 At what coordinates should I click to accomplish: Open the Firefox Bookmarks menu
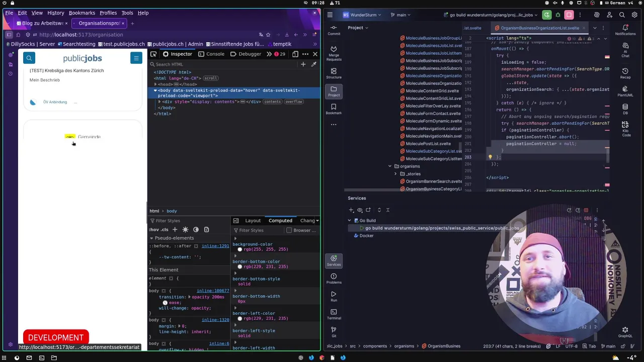click(82, 13)
